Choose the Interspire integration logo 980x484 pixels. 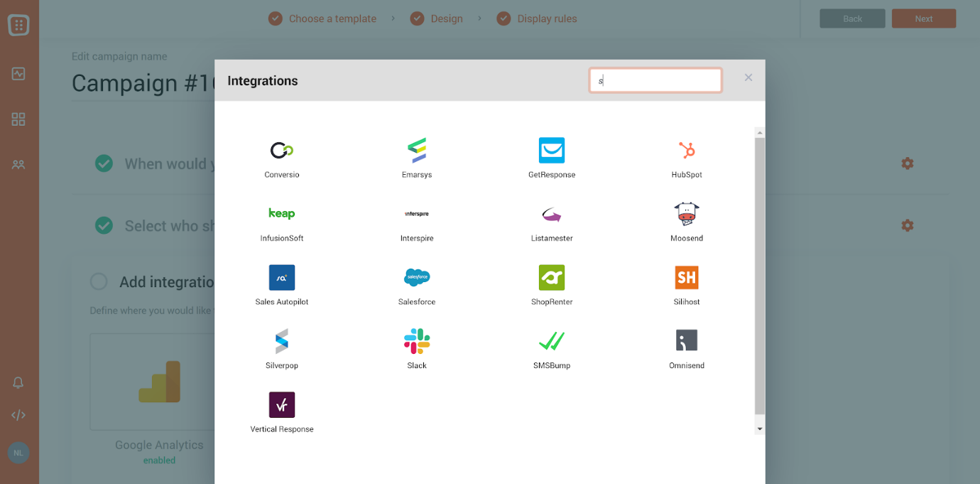click(417, 214)
